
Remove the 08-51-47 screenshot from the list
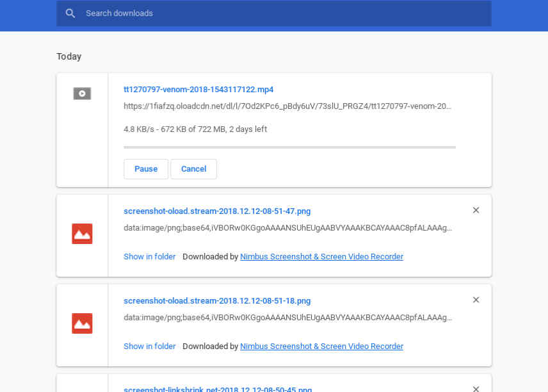point(476,210)
